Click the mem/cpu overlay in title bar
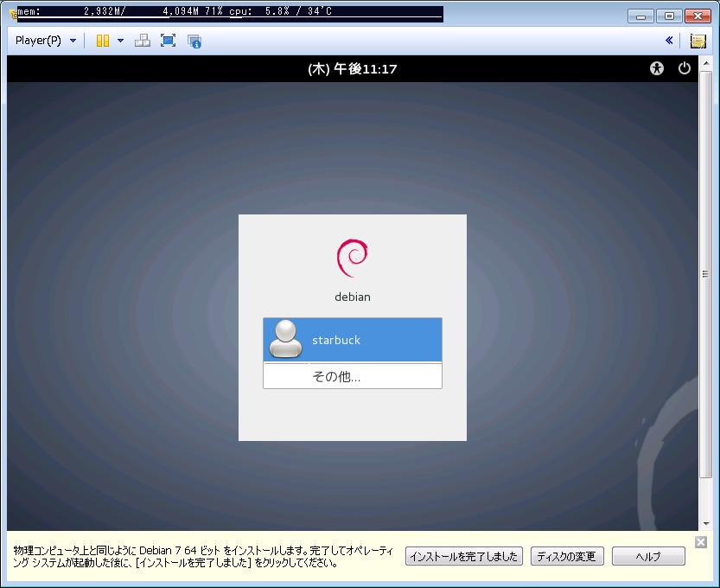This screenshot has height=588, width=720. [x=230, y=13]
